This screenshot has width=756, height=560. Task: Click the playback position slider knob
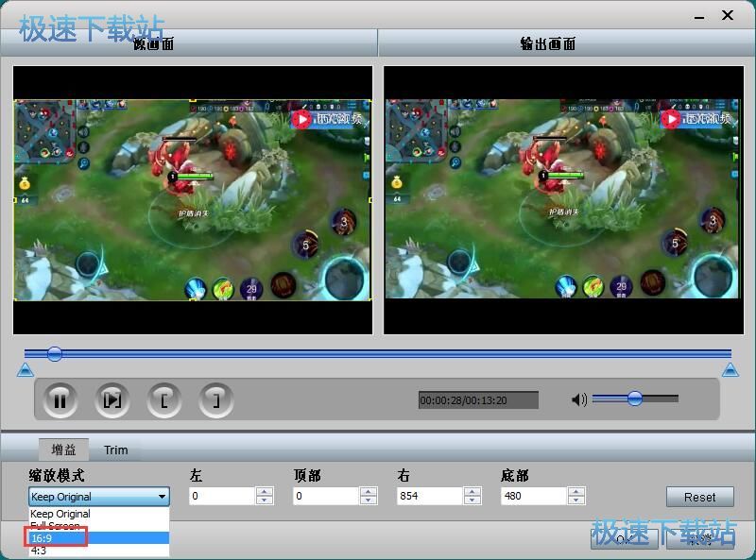55,354
